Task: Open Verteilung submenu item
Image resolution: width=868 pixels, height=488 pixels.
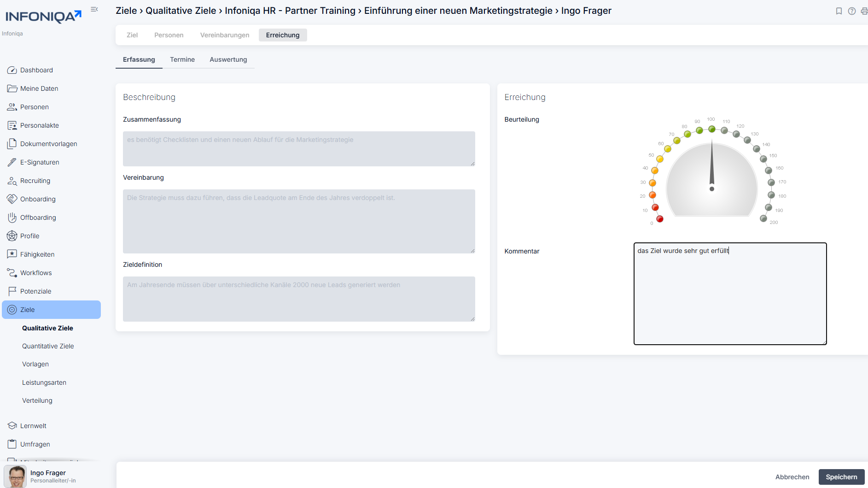Action: pos(37,400)
